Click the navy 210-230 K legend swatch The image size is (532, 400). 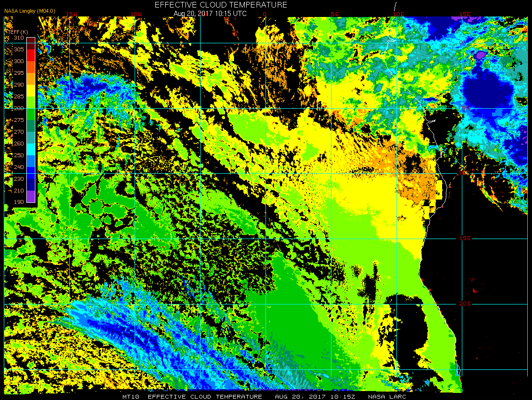click(31, 185)
